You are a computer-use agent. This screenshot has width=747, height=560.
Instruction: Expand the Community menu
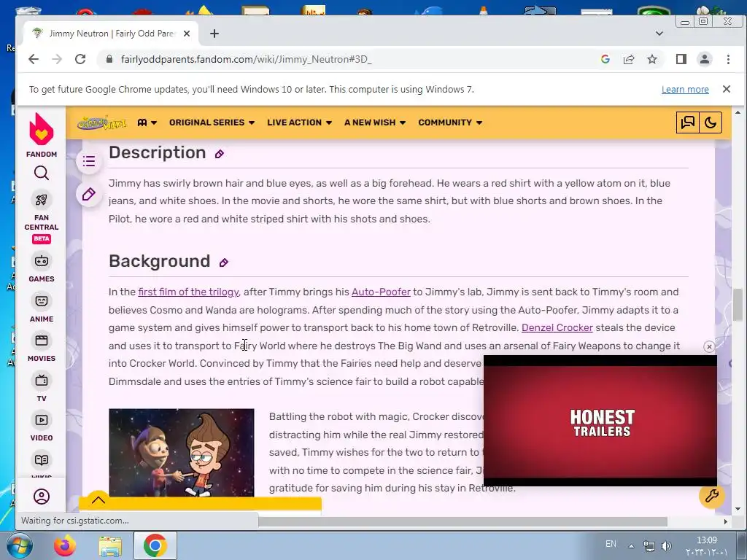tap(450, 122)
